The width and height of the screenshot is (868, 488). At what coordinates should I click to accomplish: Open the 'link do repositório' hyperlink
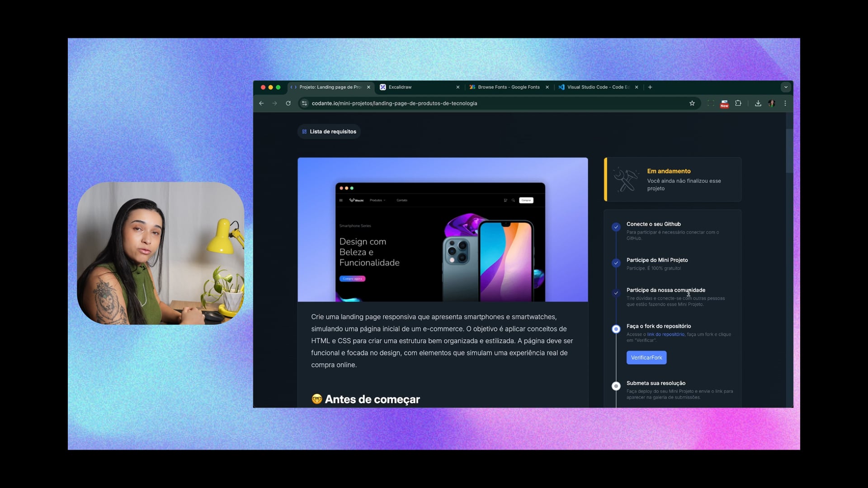click(x=665, y=334)
